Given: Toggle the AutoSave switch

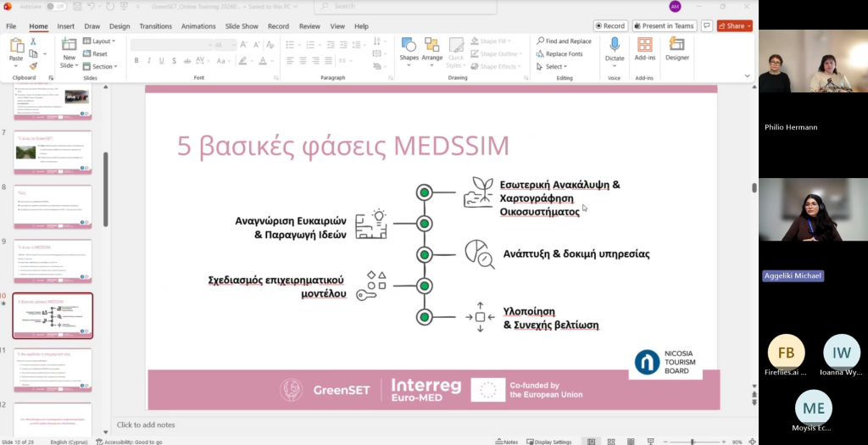Looking at the screenshot, I should pos(56,7).
